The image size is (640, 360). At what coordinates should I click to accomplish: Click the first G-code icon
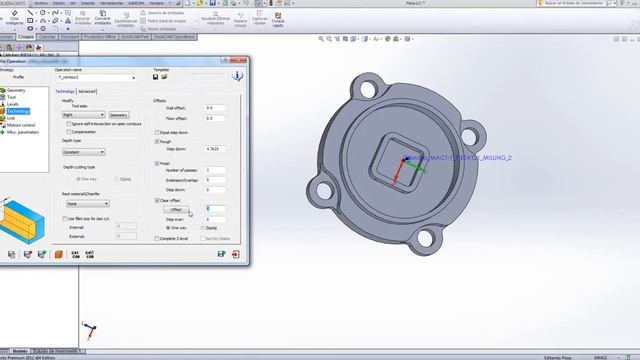coord(76,254)
